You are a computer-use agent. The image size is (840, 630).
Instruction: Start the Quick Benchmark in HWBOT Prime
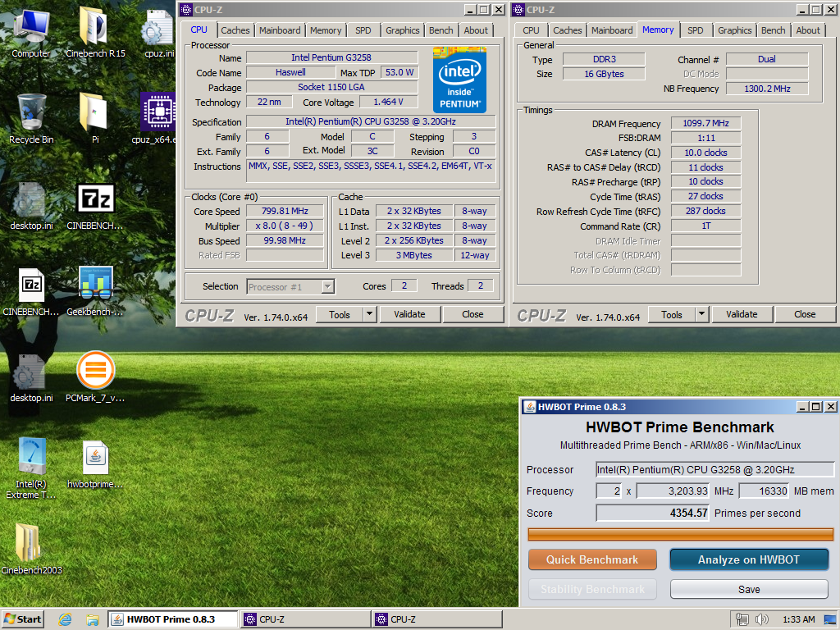pyautogui.click(x=592, y=559)
